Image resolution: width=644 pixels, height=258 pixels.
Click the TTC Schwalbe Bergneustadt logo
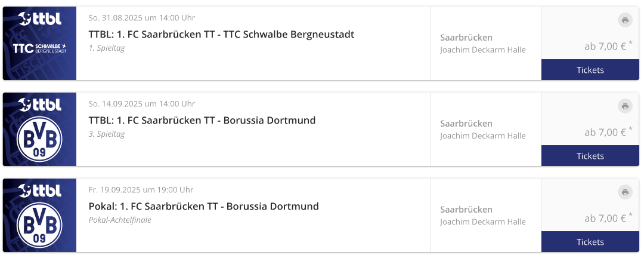(x=39, y=48)
